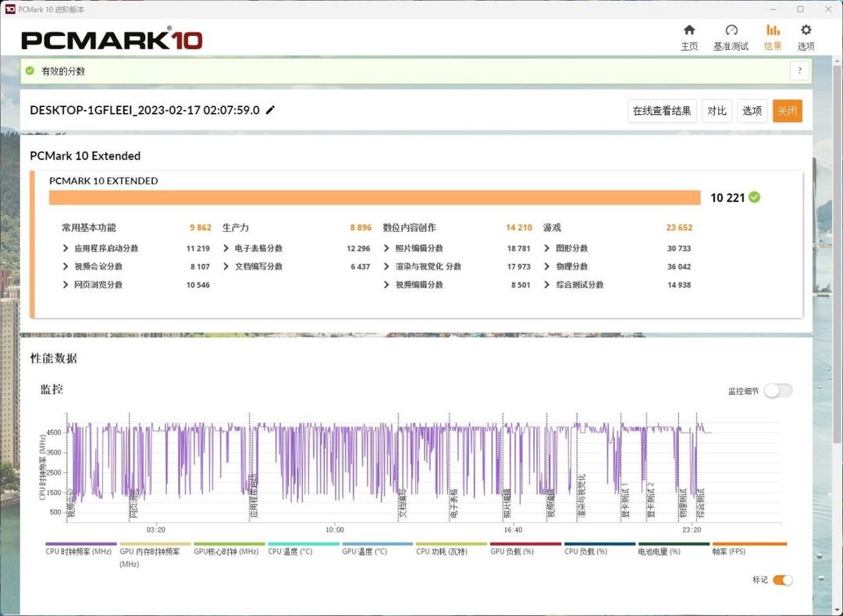843x616 pixels.
Task: Open the 基准测试 benchmark gauge icon
Action: [x=731, y=30]
